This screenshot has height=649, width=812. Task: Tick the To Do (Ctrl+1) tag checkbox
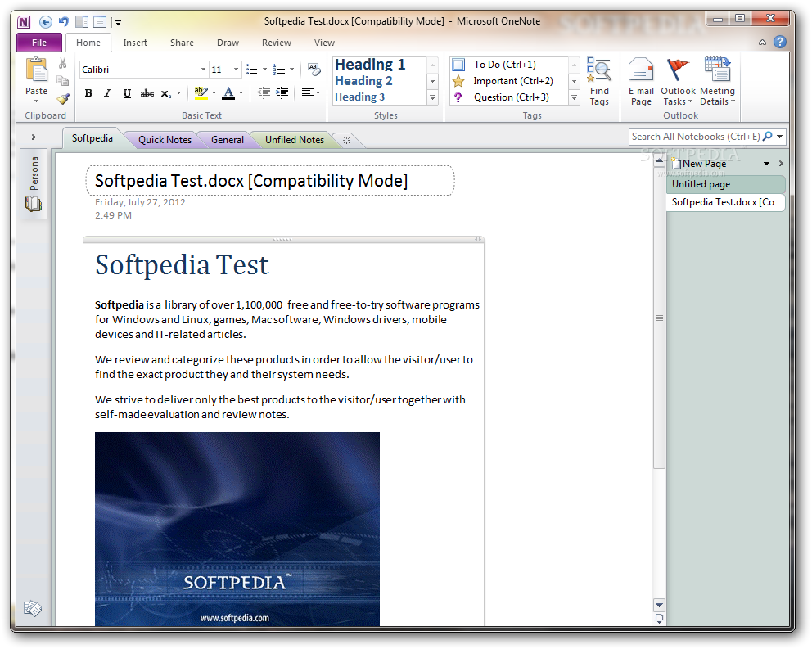pyautogui.click(x=458, y=65)
